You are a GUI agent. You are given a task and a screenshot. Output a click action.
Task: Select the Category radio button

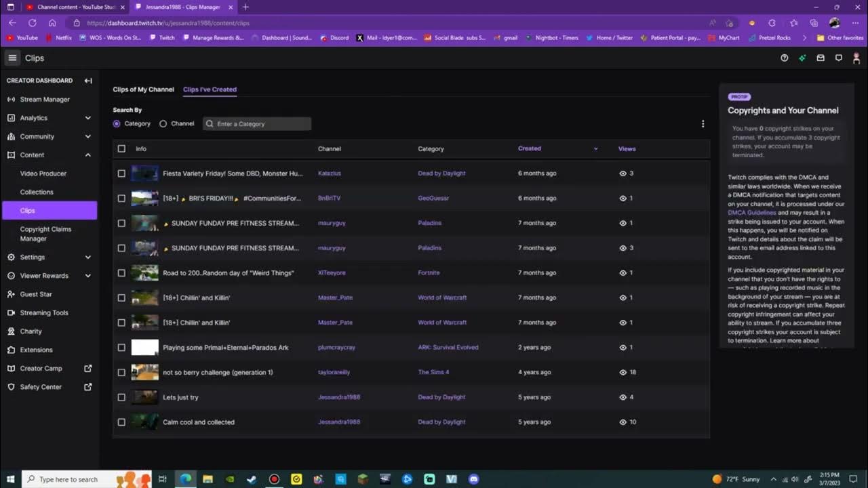coord(117,124)
